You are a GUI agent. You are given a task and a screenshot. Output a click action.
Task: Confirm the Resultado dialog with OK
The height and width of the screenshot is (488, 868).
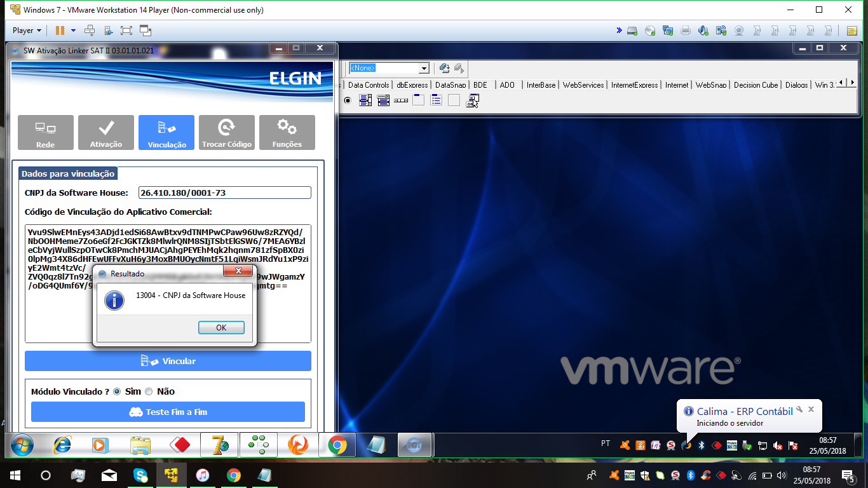coord(221,328)
